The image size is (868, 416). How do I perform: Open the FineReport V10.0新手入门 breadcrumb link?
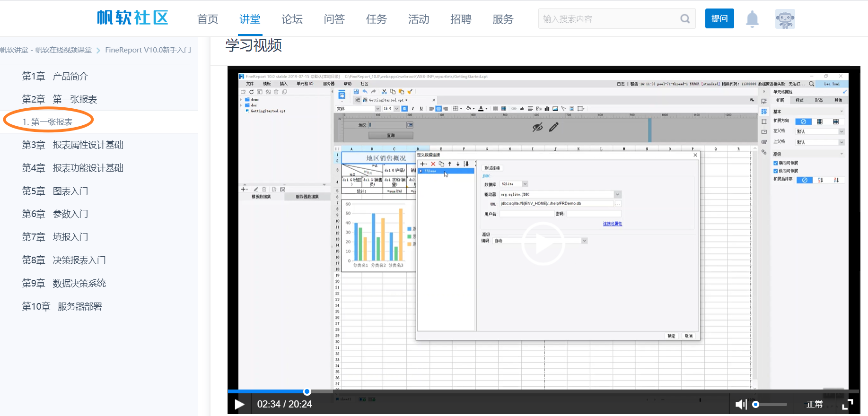[x=148, y=50]
